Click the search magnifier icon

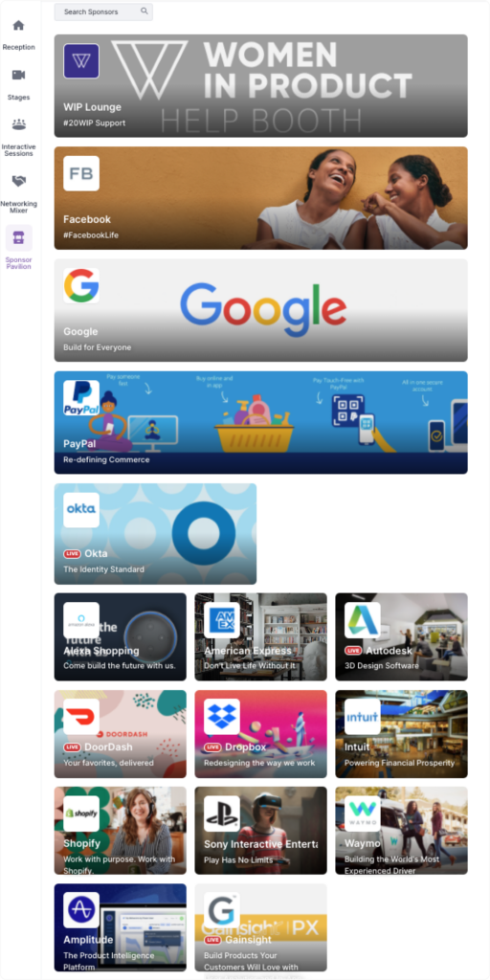pos(145,11)
